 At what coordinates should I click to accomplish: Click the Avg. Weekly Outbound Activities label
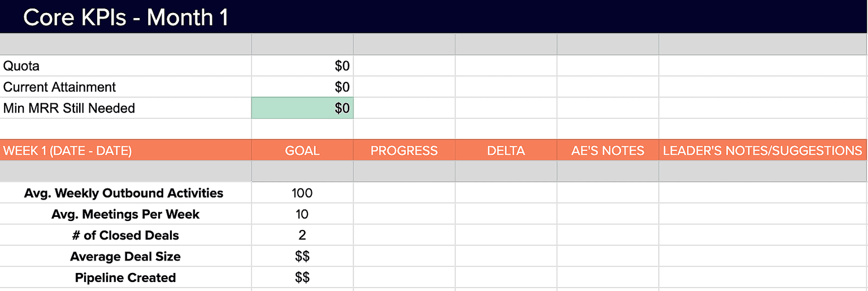click(123, 193)
